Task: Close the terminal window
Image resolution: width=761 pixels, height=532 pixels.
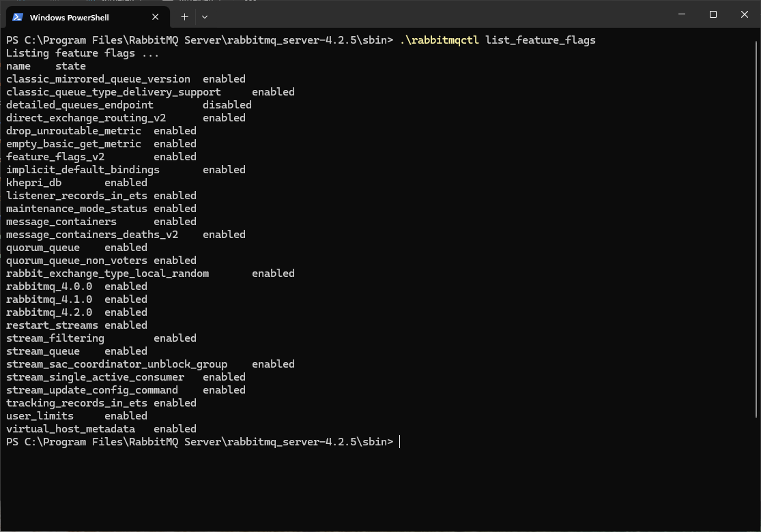Action: pos(745,14)
